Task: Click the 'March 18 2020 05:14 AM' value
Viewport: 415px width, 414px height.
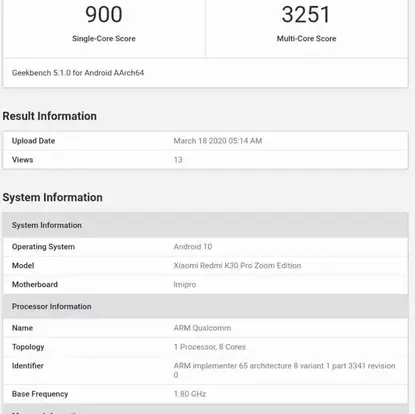Action: [x=218, y=141]
